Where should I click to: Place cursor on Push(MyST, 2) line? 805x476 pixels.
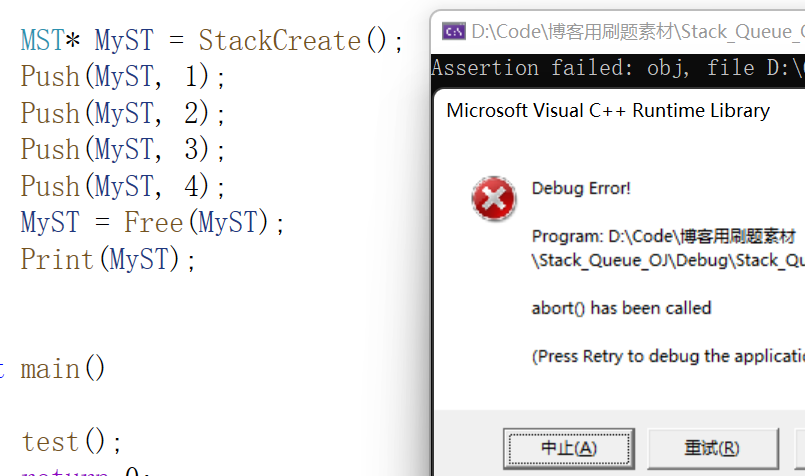122,113
